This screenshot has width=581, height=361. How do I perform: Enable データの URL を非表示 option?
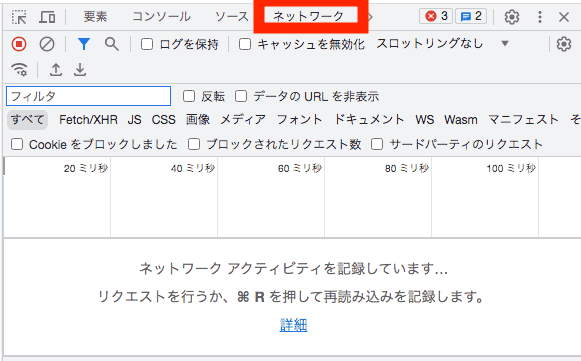tap(241, 96)
